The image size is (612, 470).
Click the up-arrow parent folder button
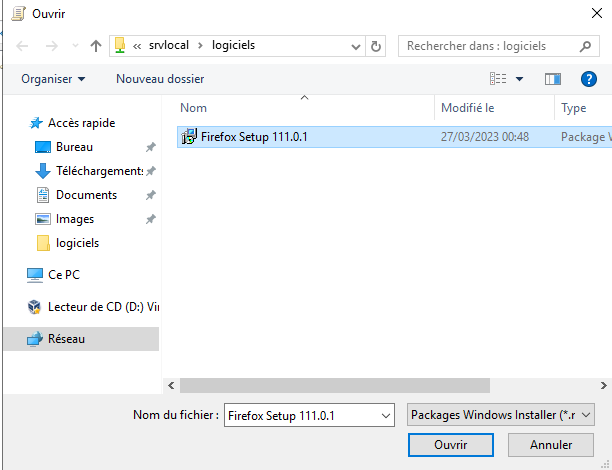coord(96,46)
